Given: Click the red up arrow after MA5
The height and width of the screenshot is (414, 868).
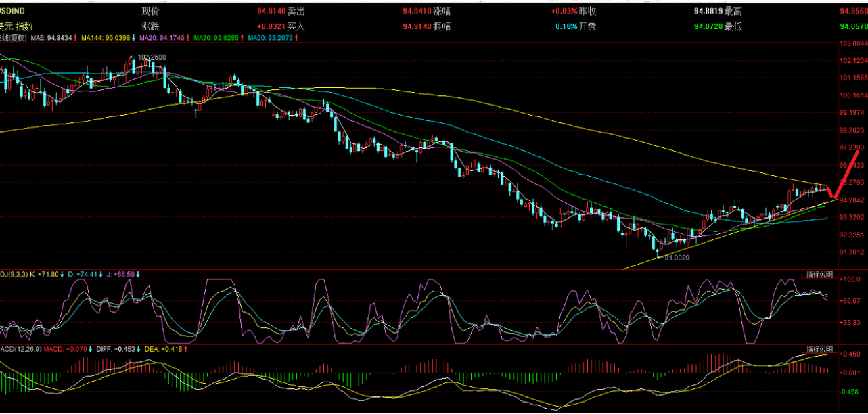Looking at the screenshot, I should tap(76, 38).
